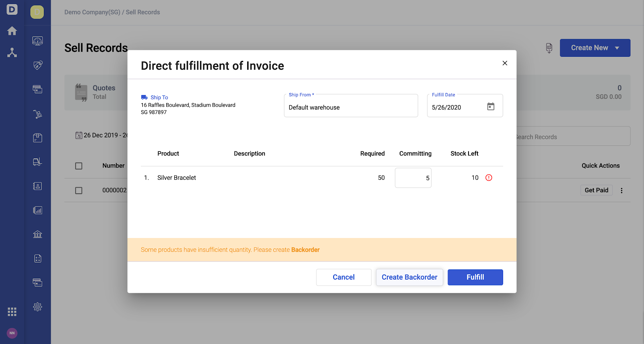Click the Get Paid quick action

tap(597, 190)
